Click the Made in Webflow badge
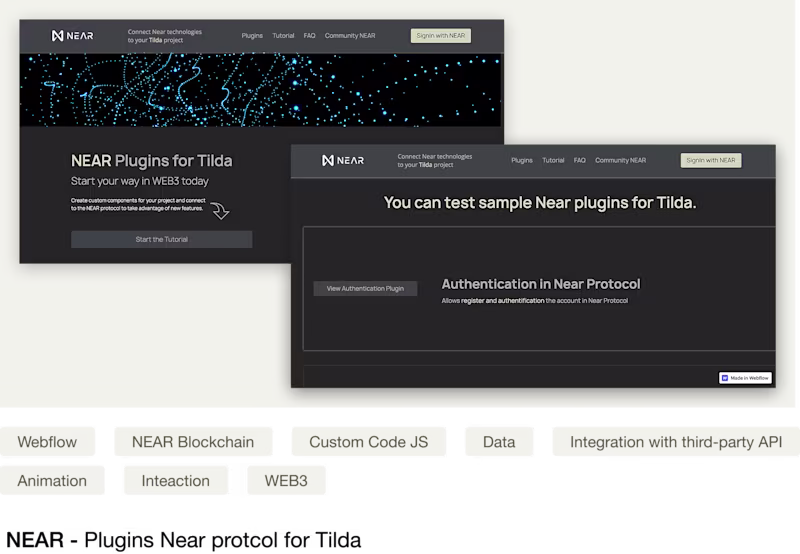 745,378
